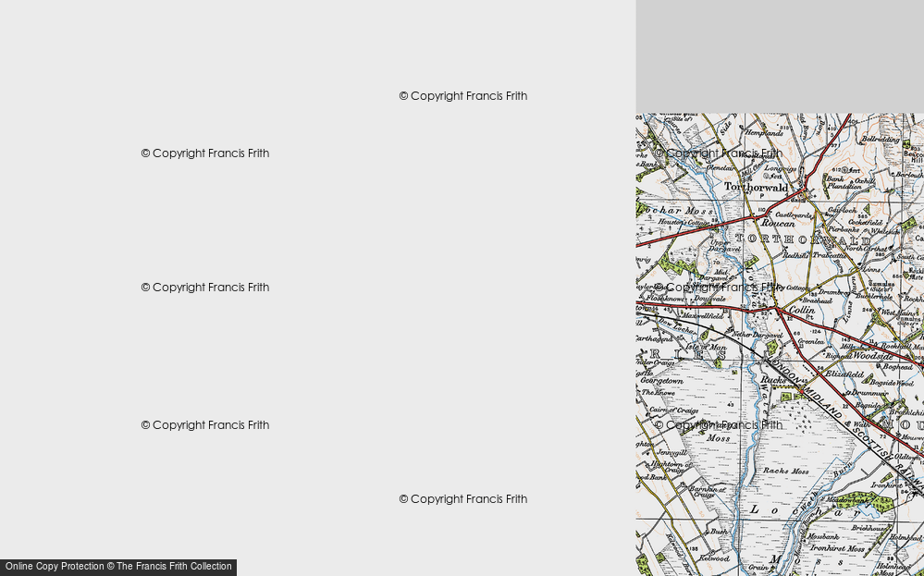This screenshot has width=924, height=576.
Task: Select the Bank Plantation label
Action: click(845, 182)
